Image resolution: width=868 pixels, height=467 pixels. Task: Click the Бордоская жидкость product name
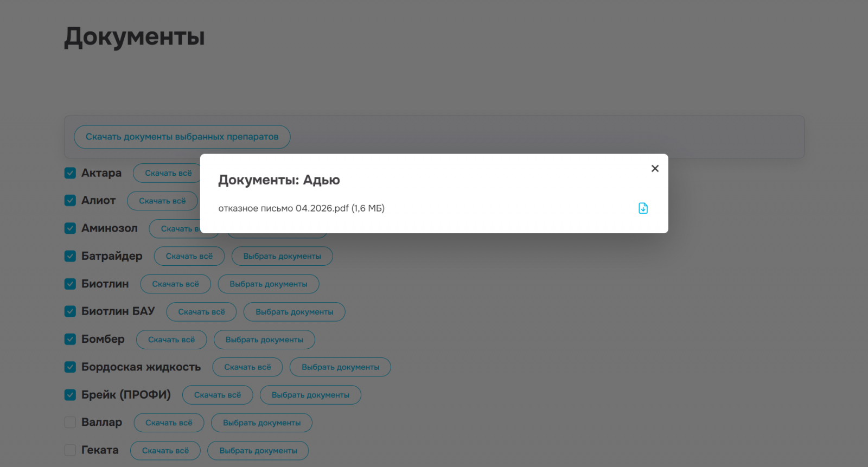pyautogui.click(x=141, y=367)
